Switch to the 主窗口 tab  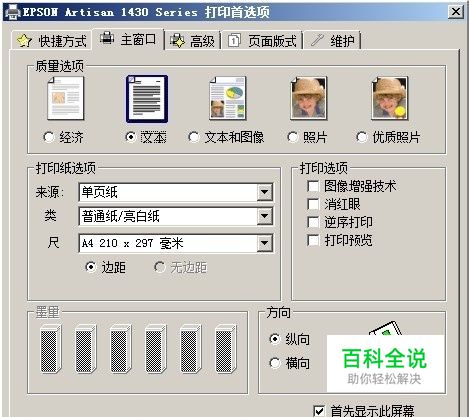click(x=128, y=39)
